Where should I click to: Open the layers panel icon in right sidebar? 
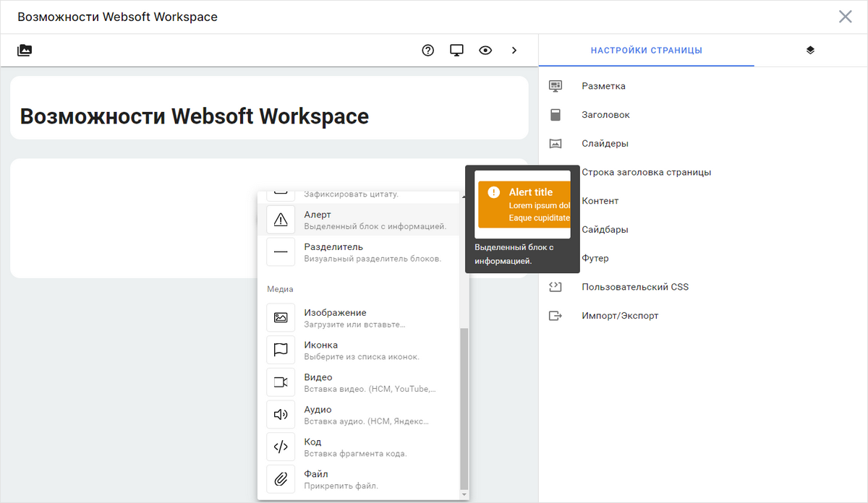[x=810, y=50]
